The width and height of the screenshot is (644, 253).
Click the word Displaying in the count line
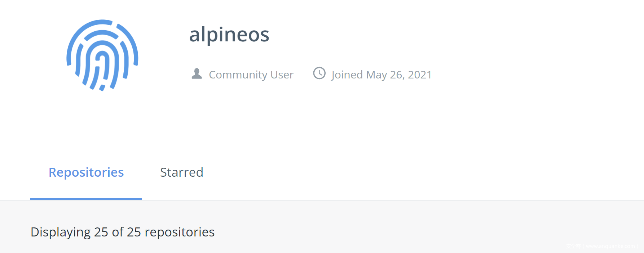61,232
